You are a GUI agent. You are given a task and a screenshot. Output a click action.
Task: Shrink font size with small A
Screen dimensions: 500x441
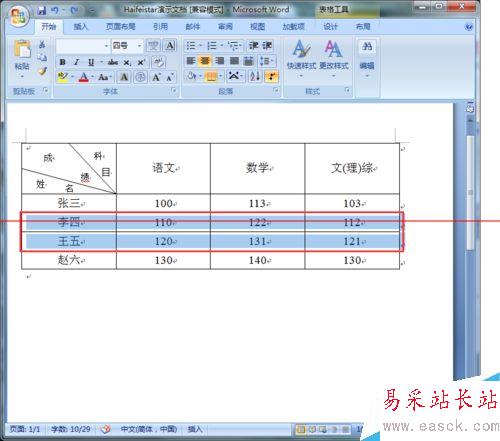click(x=170, y=78)
